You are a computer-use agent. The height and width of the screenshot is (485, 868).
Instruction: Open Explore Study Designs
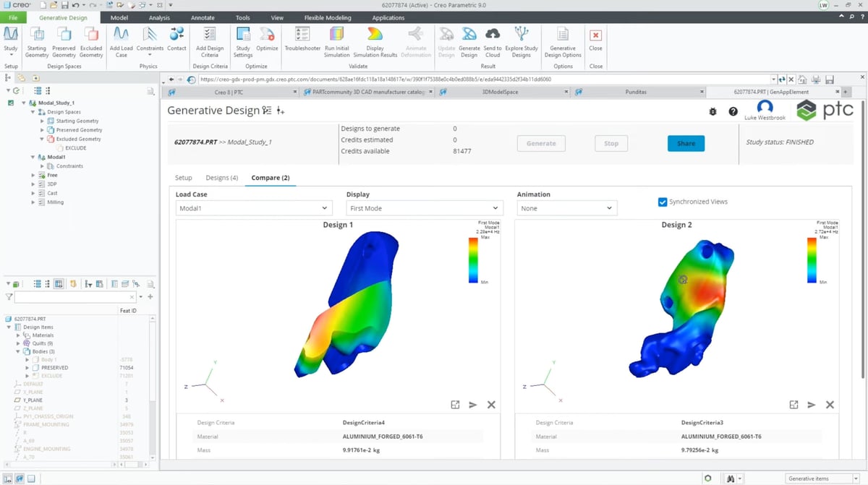(x=522, y=34)
